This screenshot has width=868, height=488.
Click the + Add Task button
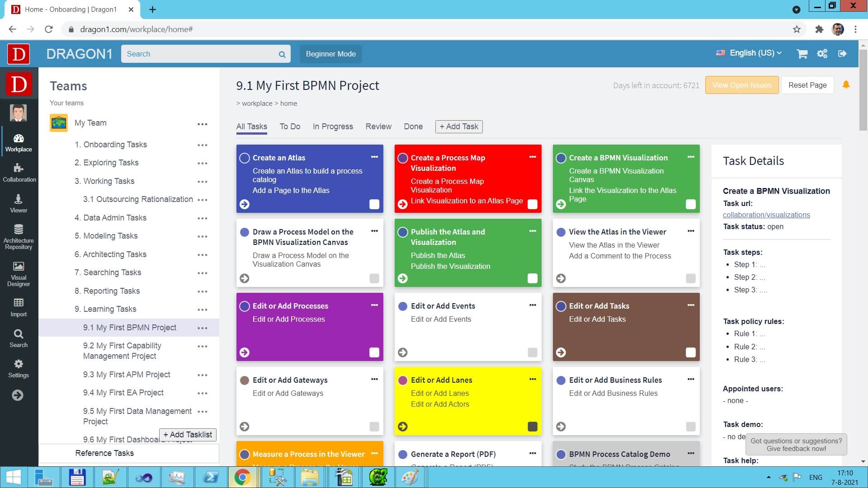pyautogui.click(x=459, y=127)
